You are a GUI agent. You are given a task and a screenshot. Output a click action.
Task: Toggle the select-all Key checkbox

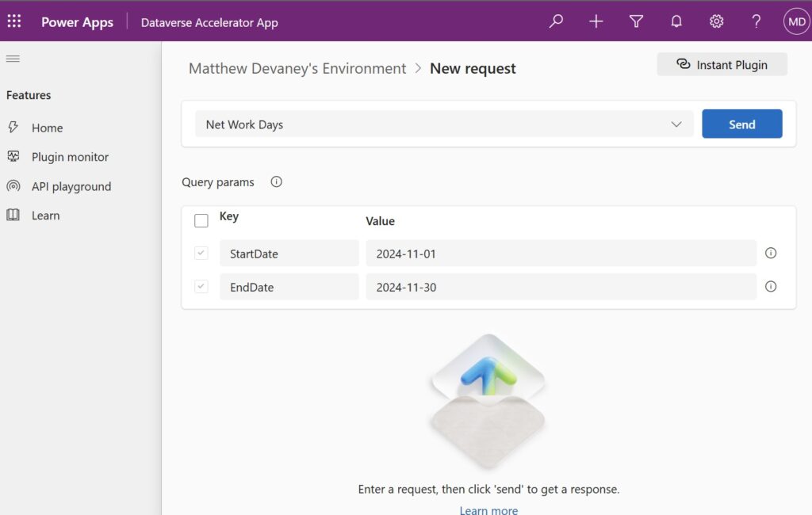tap(201, 220)
